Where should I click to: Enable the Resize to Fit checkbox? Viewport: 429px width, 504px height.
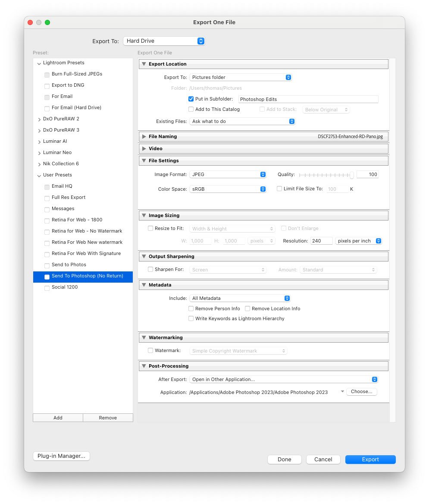coord(150,229)
